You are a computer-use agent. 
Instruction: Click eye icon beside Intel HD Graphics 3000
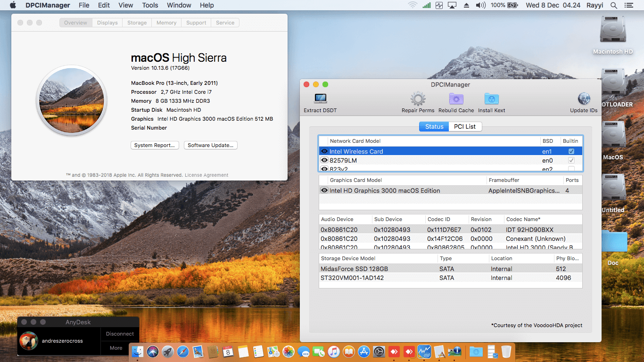click(x=324, y=190)
